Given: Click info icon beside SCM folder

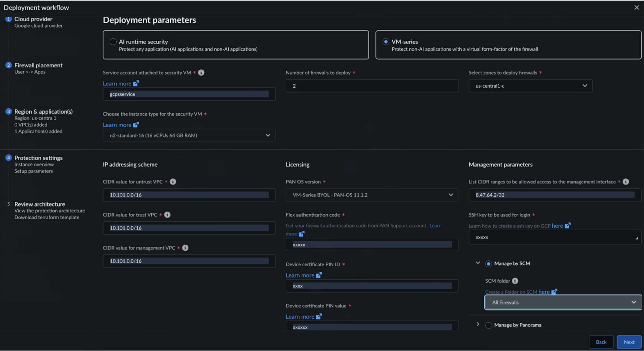Looking at the screenshot, I should click(515, 281).
